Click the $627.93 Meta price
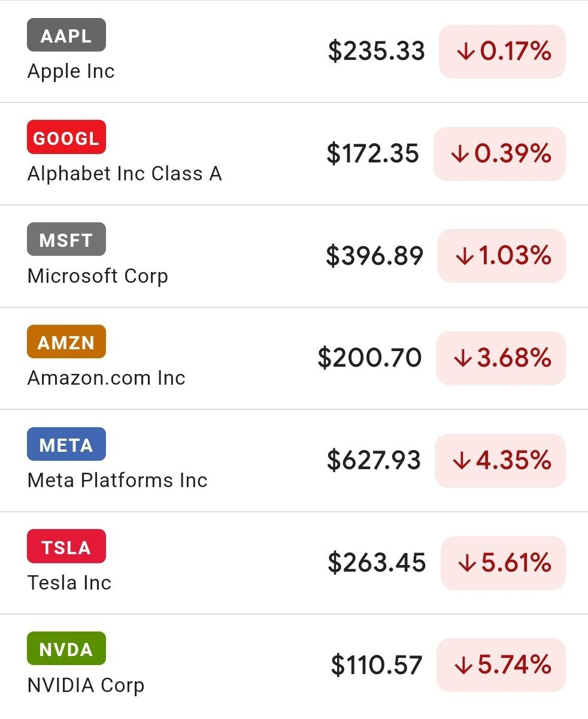 (x=374, y=460)
